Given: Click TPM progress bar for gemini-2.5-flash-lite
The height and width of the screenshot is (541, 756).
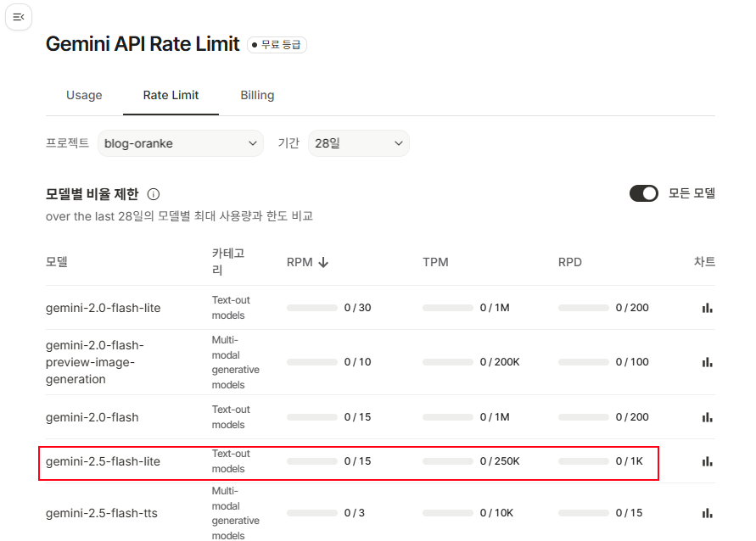Looking at the screenshot, I should point(448,461).
